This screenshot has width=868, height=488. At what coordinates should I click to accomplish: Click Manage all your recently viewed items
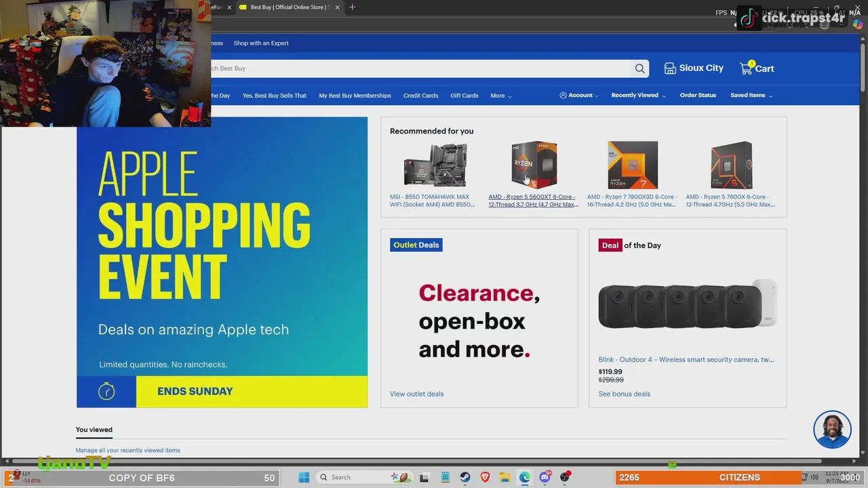click(127, 450)
